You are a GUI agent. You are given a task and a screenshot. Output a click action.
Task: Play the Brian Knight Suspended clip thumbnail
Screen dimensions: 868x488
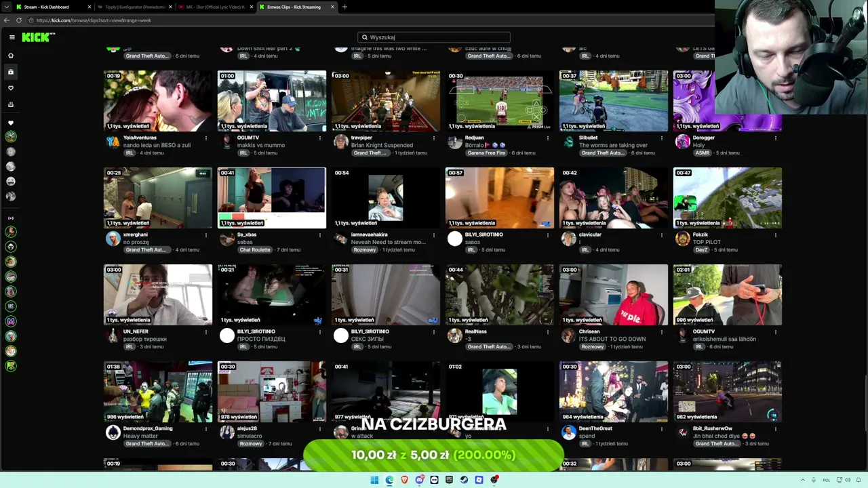click(x=386, y=101)
